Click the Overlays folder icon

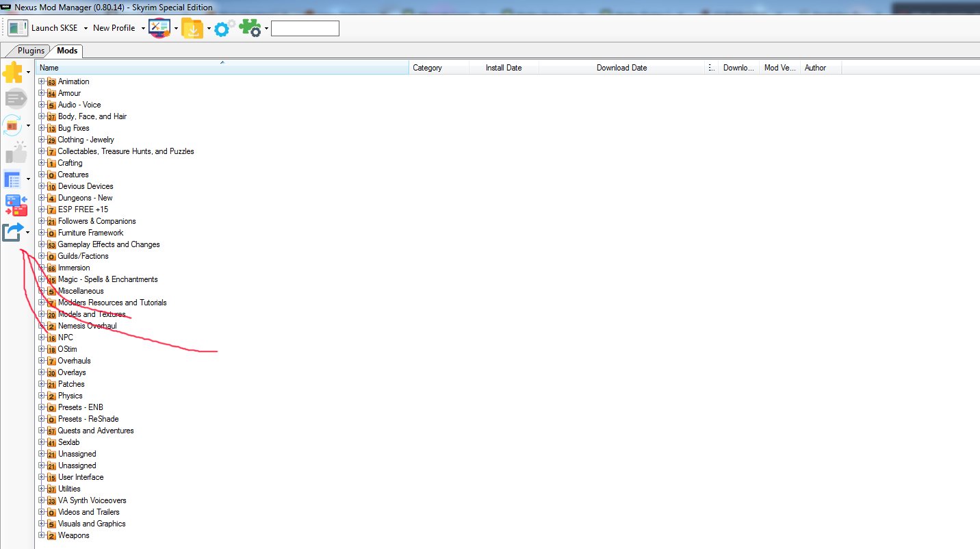point(51,372)
